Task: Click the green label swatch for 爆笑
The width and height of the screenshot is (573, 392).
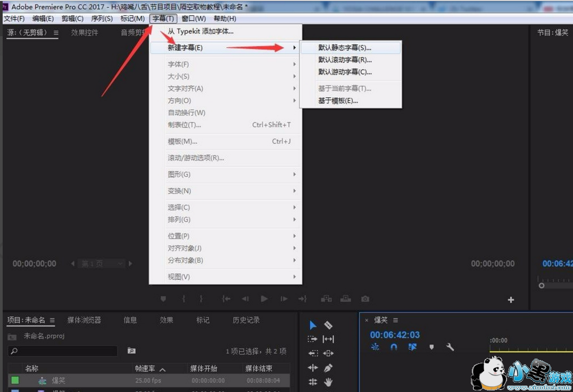Action: (x=15, y=380)
